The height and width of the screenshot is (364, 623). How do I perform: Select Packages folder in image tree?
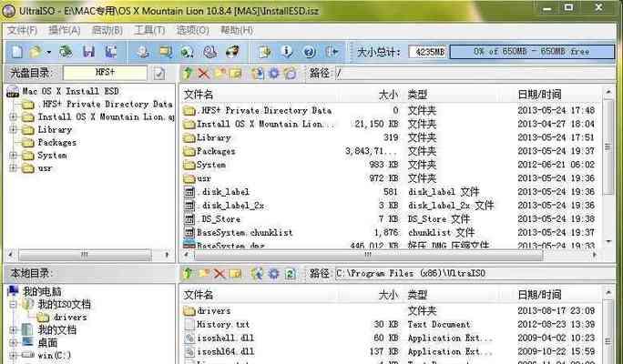click(56, 143)
